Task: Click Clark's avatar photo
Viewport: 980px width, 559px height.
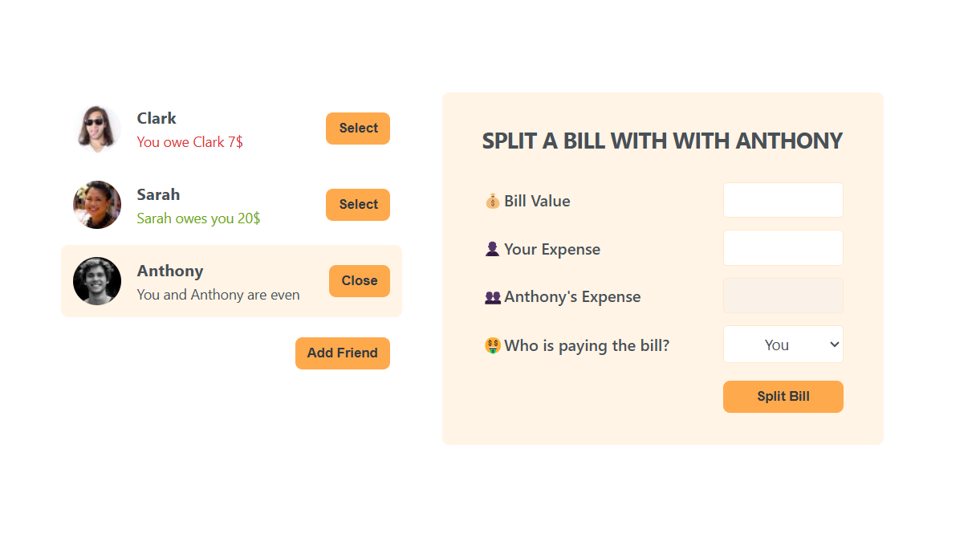Action: [x=97, y=129]
